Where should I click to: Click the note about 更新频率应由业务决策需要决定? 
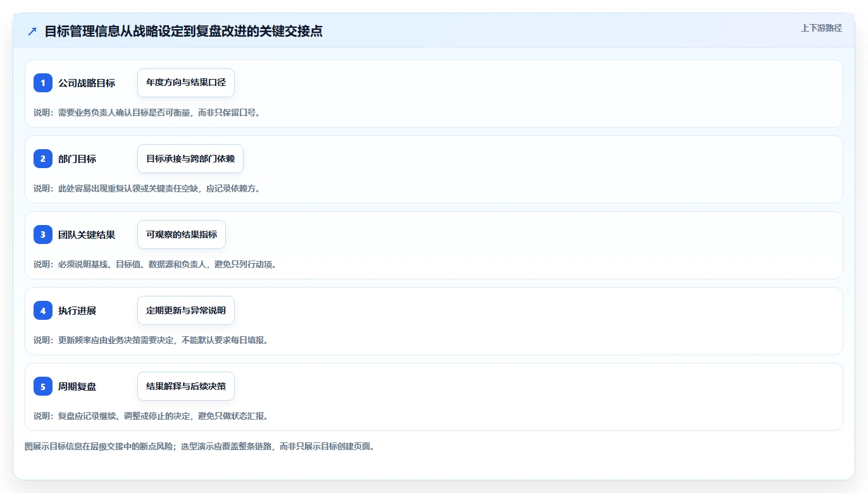coord(151,340)
